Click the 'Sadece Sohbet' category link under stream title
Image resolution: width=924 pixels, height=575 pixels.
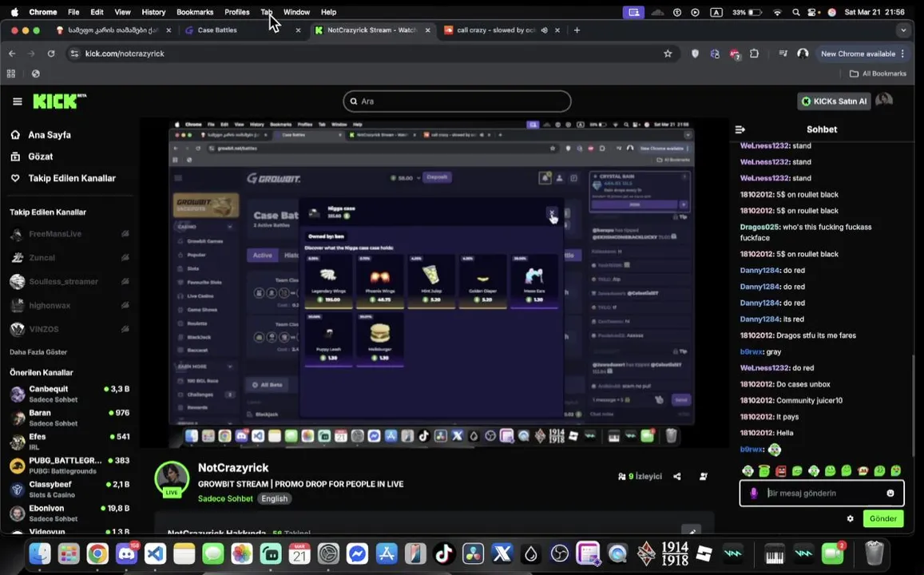pos(225,498)
